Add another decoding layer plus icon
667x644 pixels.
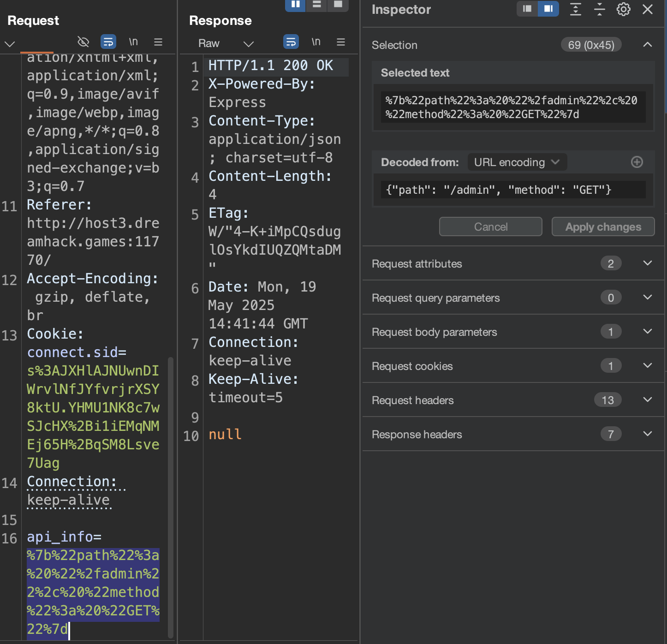[x=637, y=162]
